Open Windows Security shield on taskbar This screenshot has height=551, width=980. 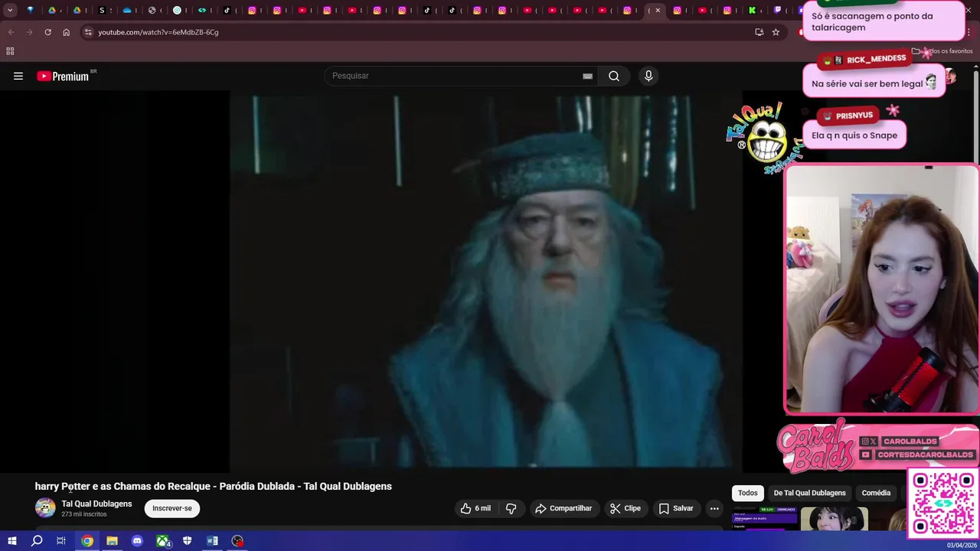click(x=188, y=541)
